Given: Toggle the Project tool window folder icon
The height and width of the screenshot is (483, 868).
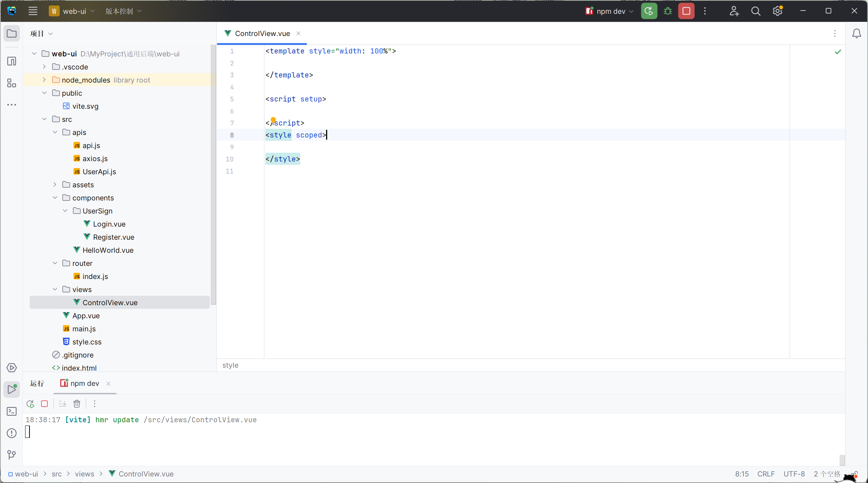Looking at the screenshot, I should (11, 33).
